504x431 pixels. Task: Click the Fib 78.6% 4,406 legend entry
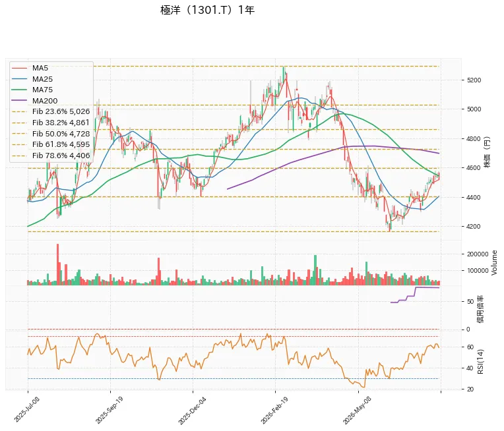tap(51, 156)
